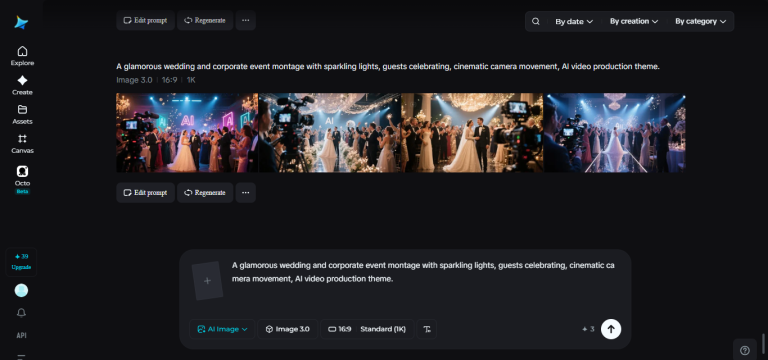Click Edit prompt below the images
768x360 pixels.
(x=145, y=192)
